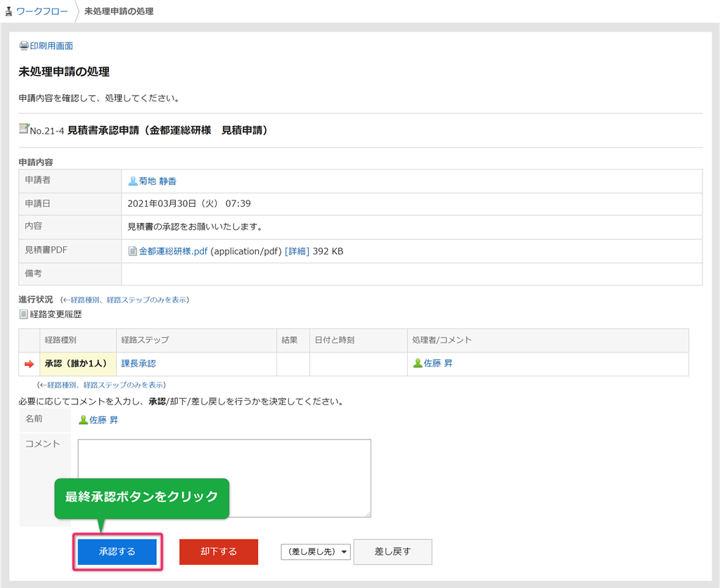The width and height of the screenshot is (720, 588).
Task: Focus the コメント text area
Action: [x=224, y=478]
